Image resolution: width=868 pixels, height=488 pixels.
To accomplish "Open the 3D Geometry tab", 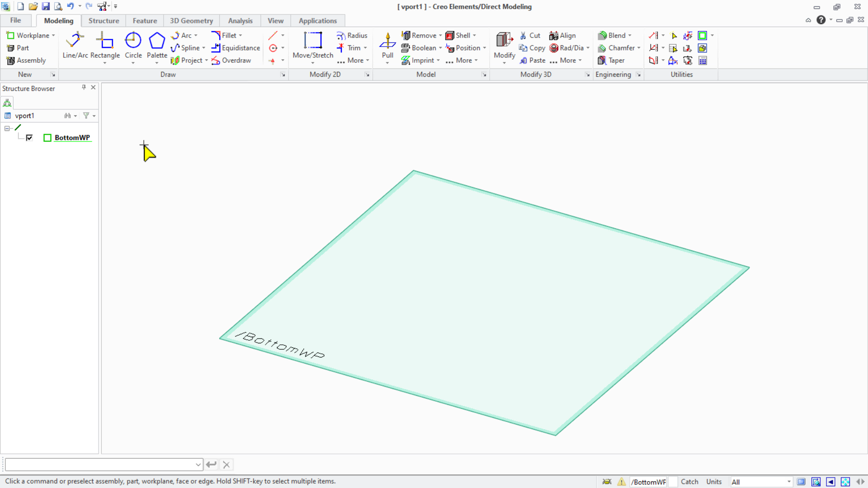I will 191,21.
